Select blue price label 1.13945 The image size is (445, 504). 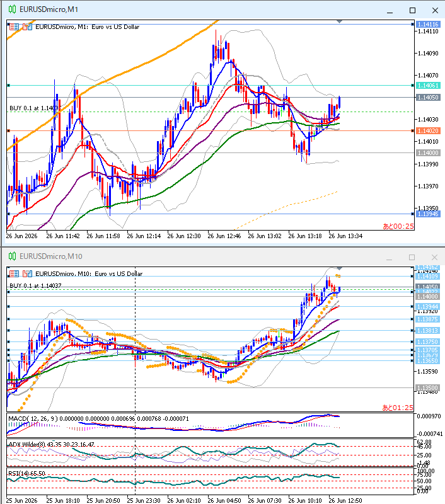(x=428, y=214)
